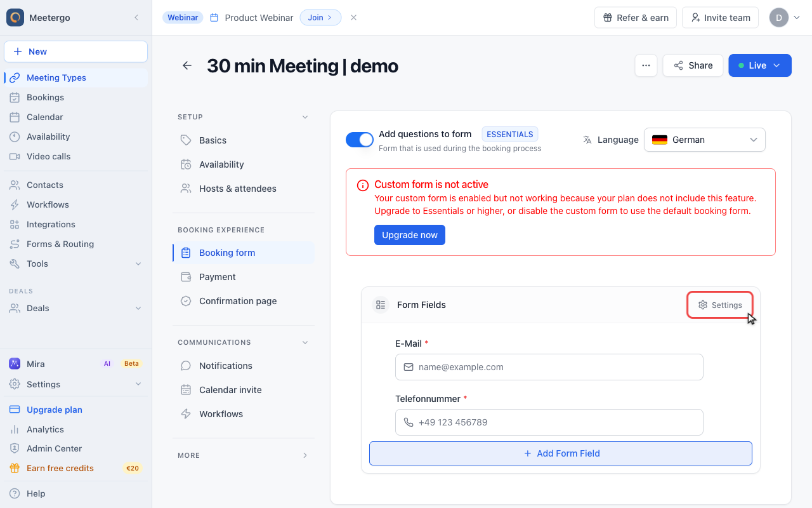The width and height of the screenshot is (812, 508).
Task: Open Availability in the left sidebar
Action: tap(76, 137)
